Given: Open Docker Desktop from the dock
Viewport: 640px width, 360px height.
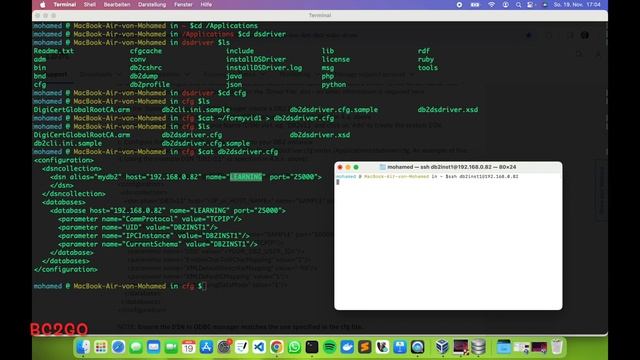Looking at the screenshot, I should coord(347,347).
